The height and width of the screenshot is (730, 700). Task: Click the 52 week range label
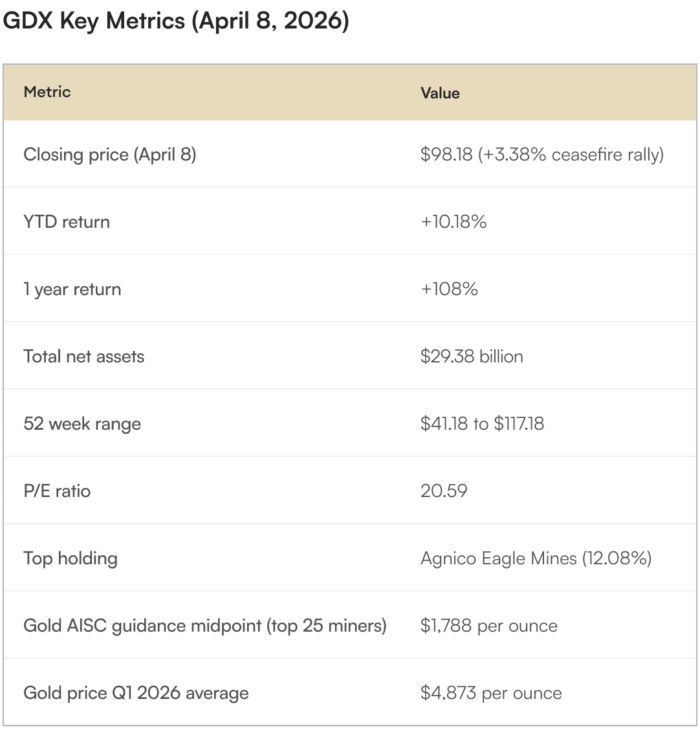pos(82,424)
